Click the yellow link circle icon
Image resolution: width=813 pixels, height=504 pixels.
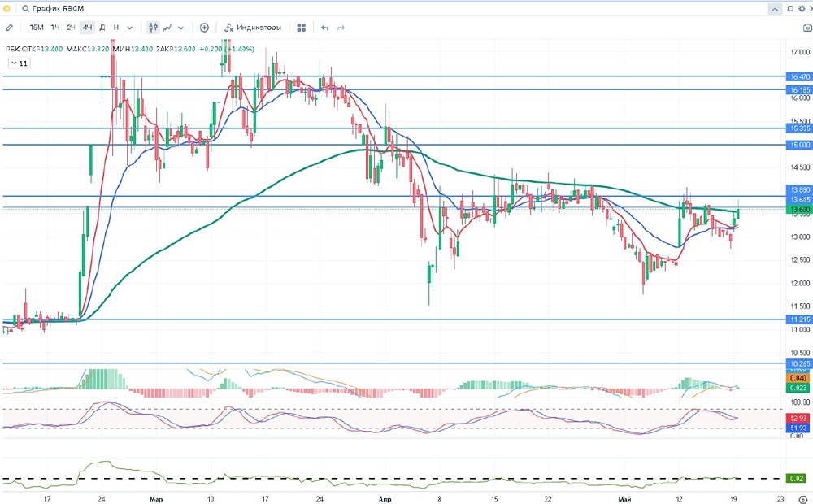(x=7, y=9)
